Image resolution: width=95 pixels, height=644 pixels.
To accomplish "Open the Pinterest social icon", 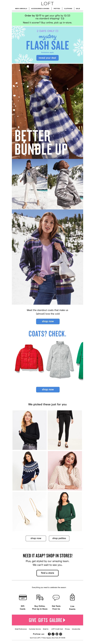I will click(x=57, y=634).
